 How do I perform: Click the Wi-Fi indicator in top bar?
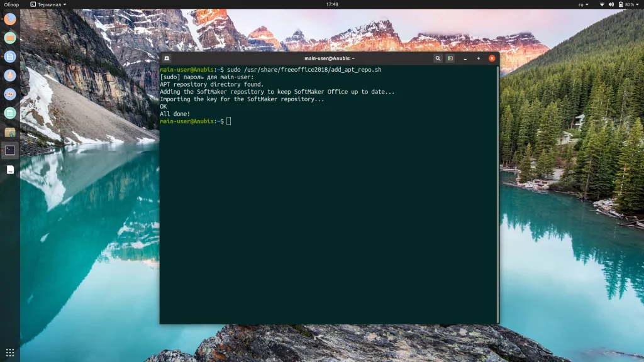(602, 4)
